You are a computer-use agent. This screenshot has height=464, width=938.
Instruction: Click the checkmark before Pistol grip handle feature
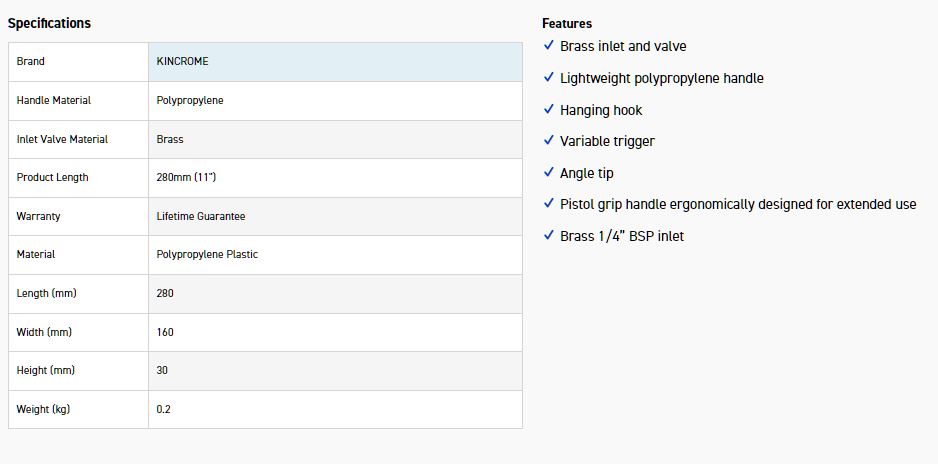tap(548, 204)
